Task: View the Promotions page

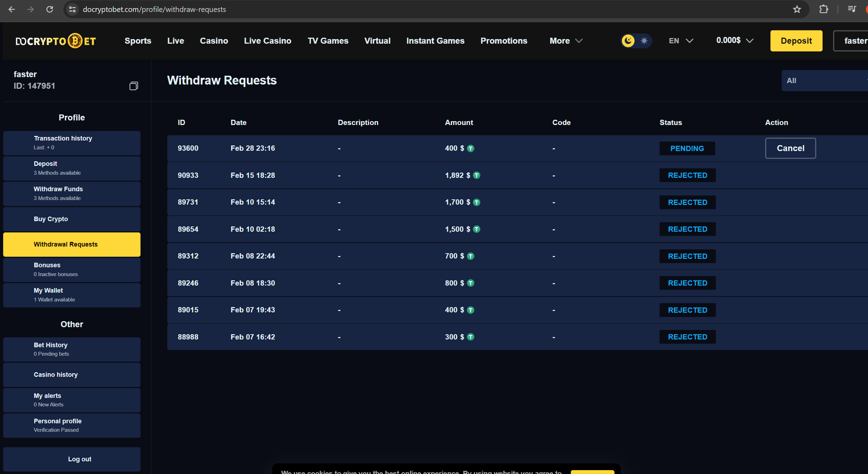Action: tap(504, 41)
